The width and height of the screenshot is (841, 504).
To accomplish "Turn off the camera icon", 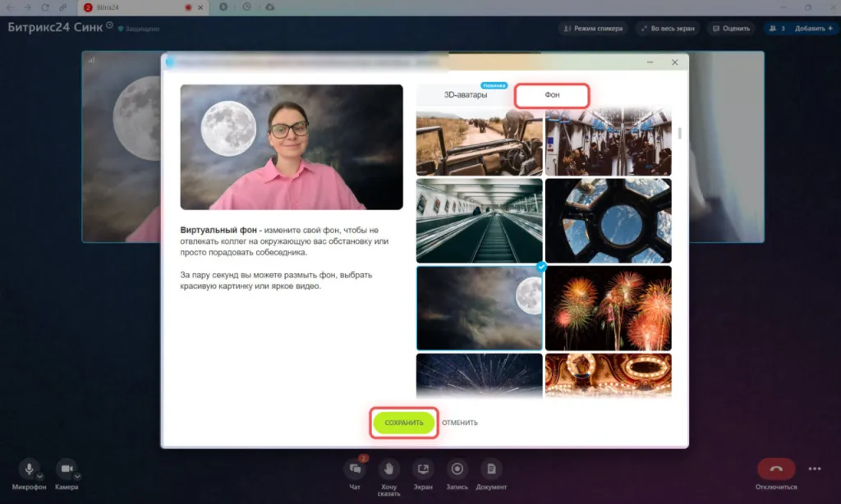I will click(66, 469).
